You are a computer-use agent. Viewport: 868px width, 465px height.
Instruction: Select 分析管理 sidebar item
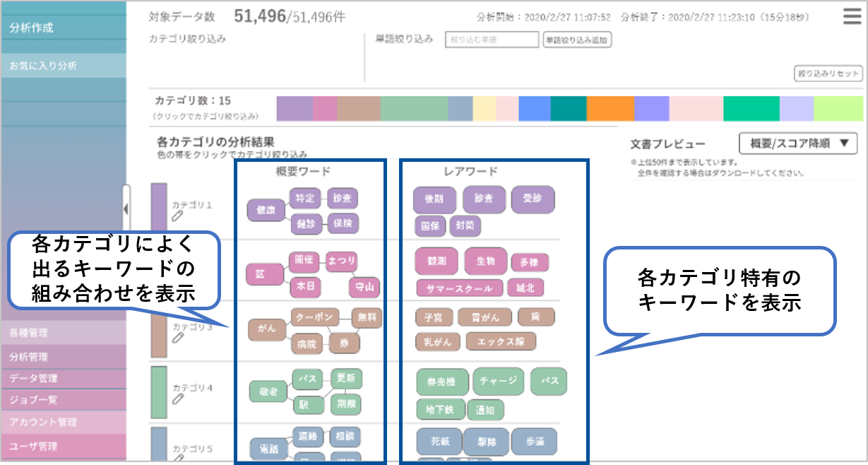[x=64, y=357]
